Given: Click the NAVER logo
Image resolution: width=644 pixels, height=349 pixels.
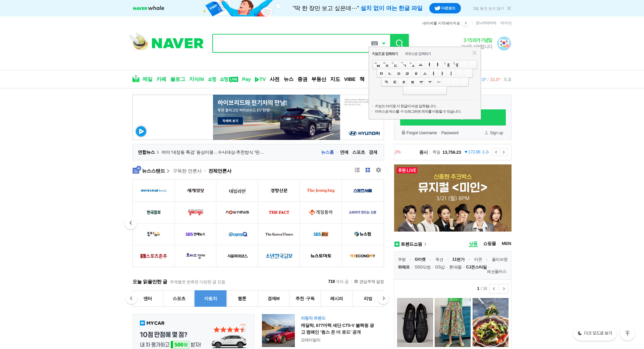Looking at the screenshot, I should 177,43.
